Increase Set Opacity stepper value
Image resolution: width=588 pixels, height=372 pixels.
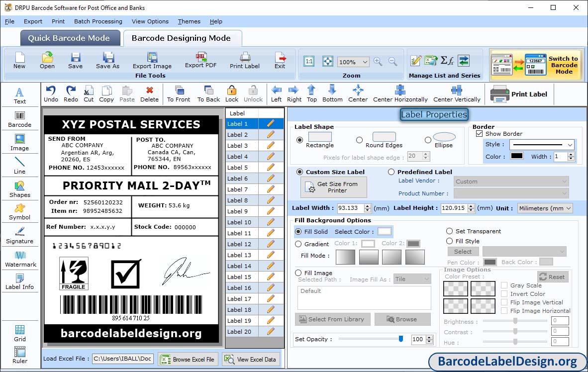[x=429, y=337]
